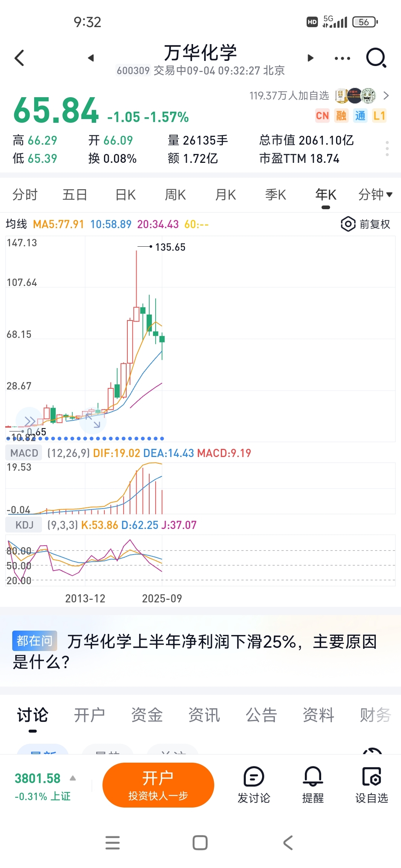
Task: Tap the 融 margin badge
Action: [341, 116]
